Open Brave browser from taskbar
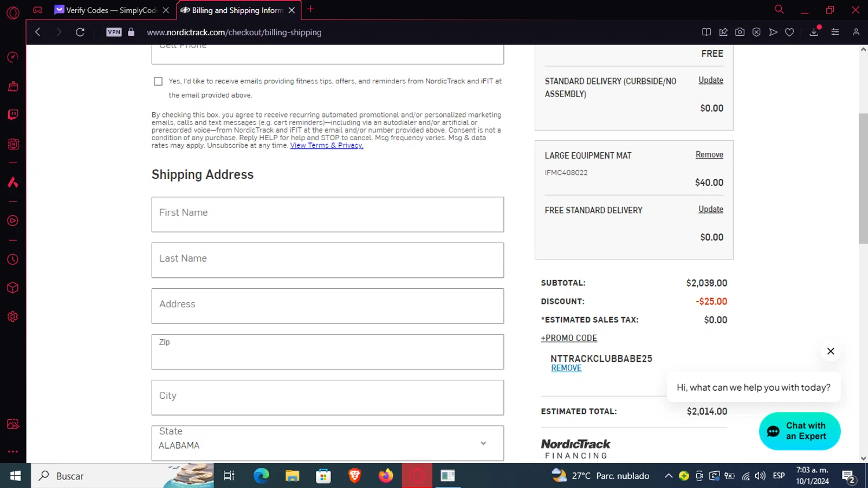The image size is (868, 488). coord(355,476)
